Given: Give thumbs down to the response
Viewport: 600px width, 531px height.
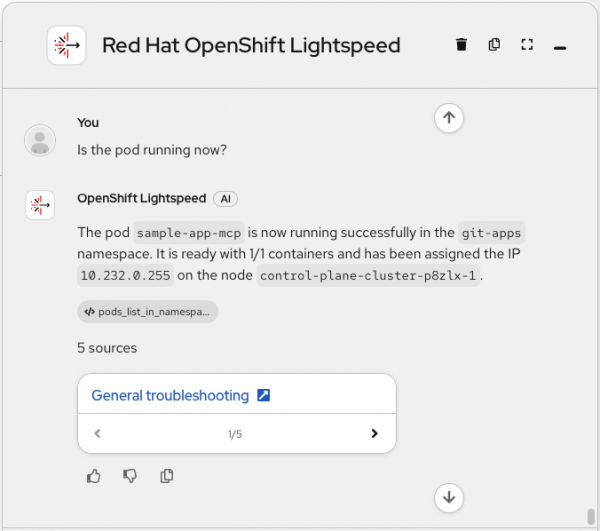Looking at the screenshot, I should 130,476.
